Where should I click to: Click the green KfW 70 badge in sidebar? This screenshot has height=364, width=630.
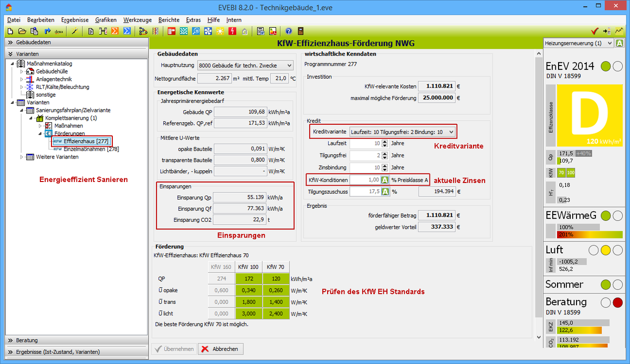point(561,172)
